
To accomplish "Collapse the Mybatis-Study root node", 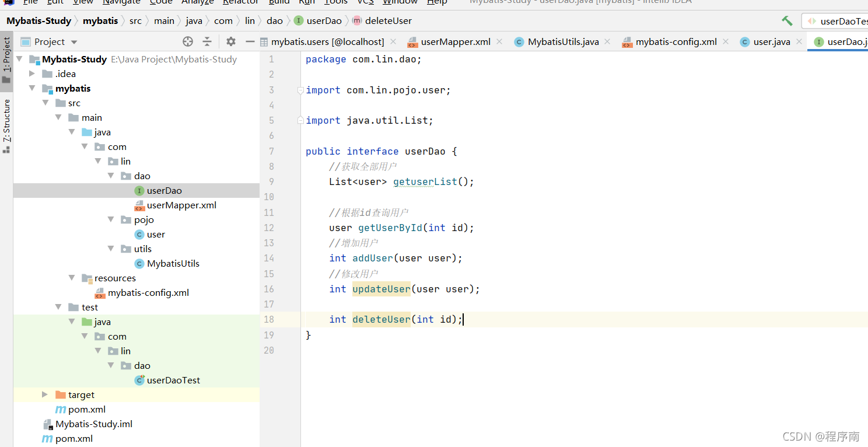I will 19,59.
